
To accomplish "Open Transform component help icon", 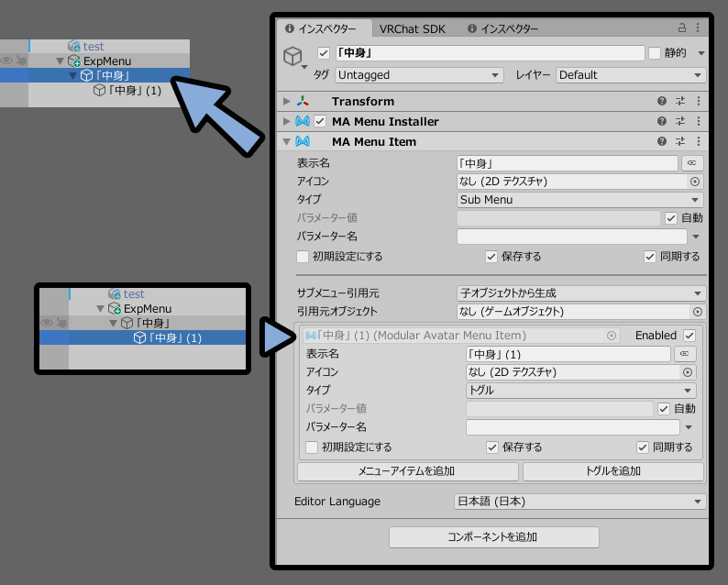I will coord(662,101).
